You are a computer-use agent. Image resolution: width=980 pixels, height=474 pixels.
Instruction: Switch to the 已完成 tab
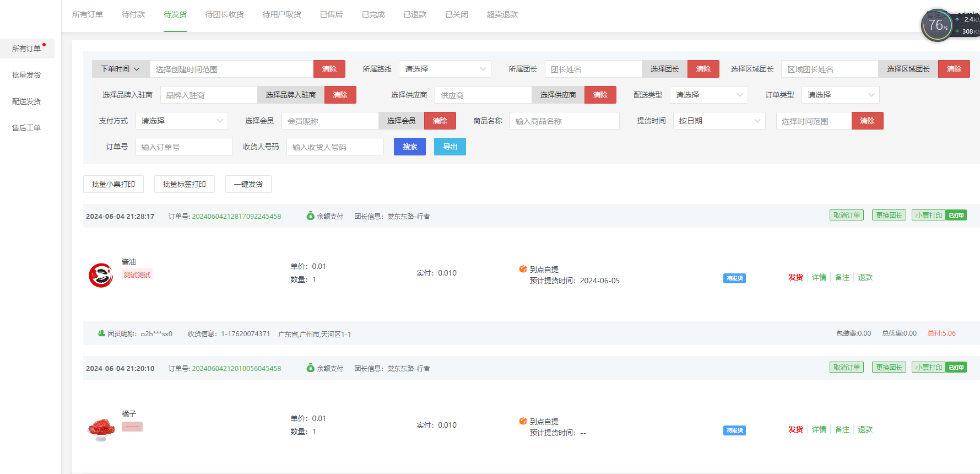tap(373, 14)
